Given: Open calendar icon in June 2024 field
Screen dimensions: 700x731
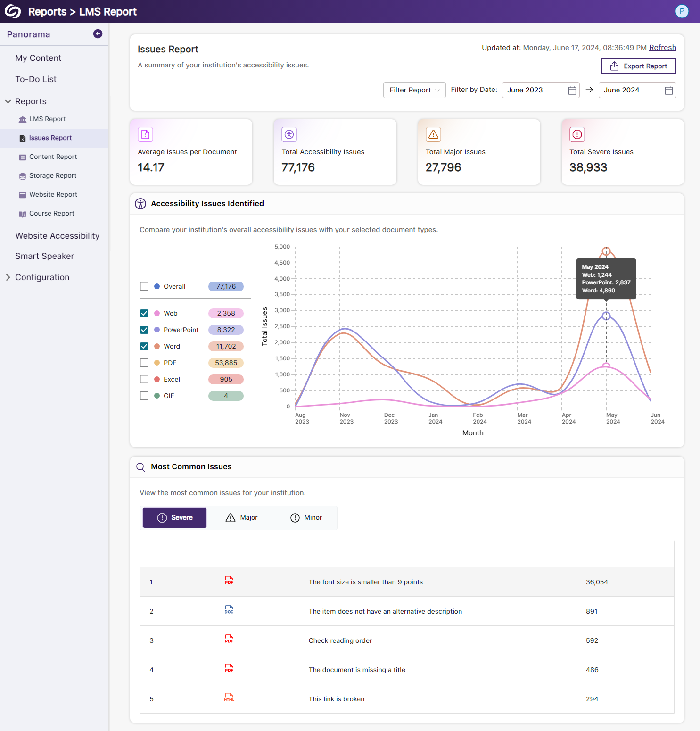Looking at the screenshot, I should point(668,90).
